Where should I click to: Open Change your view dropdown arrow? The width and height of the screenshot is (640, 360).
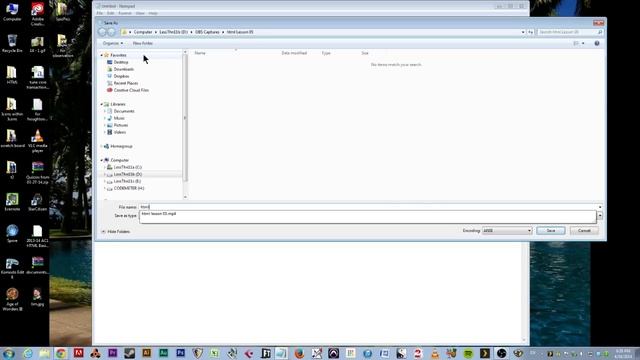[x=583, y=43]
